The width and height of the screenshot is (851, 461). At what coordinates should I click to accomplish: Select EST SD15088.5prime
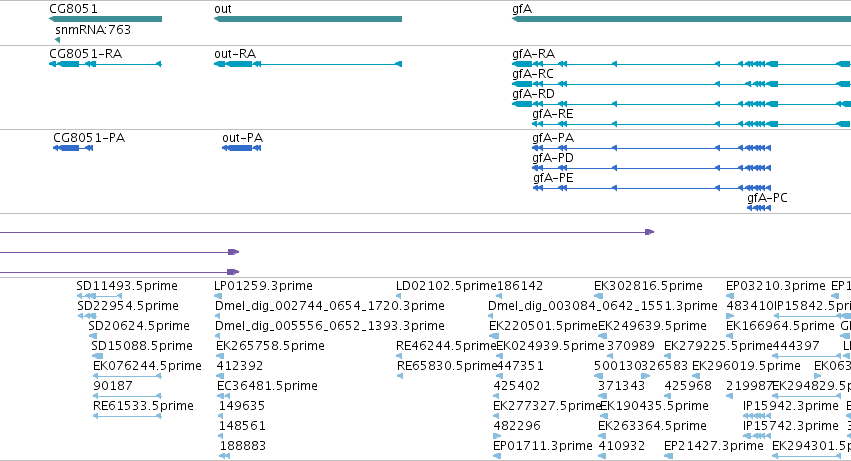(x=142, y=346)
